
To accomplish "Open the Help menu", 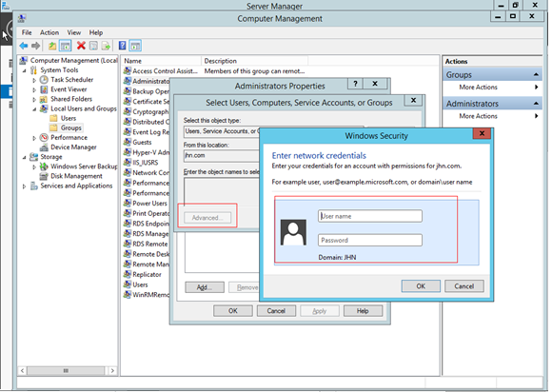I will click(96, 32).
